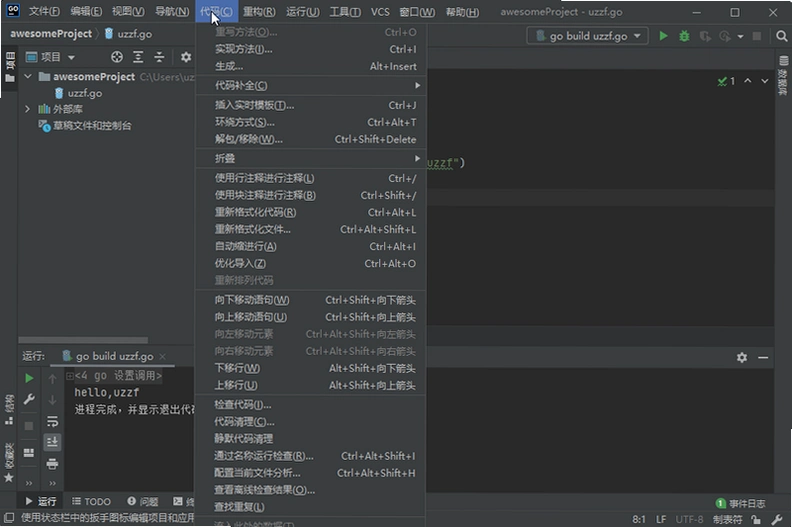The image size is (792, 527).
Task: Open profiler dropdown arrow in toolbar
Action: tap(740, 36)
